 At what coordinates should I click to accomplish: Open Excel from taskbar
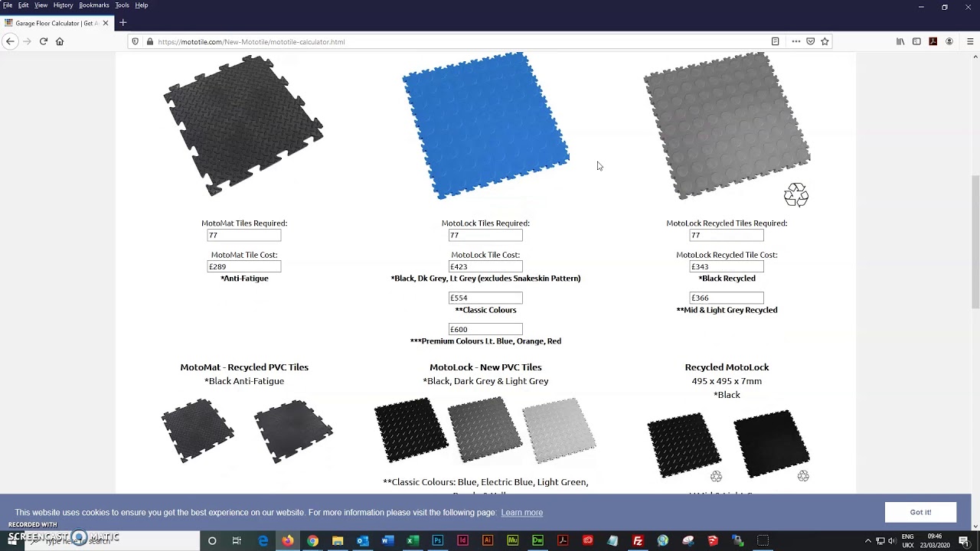click(412, 541)
